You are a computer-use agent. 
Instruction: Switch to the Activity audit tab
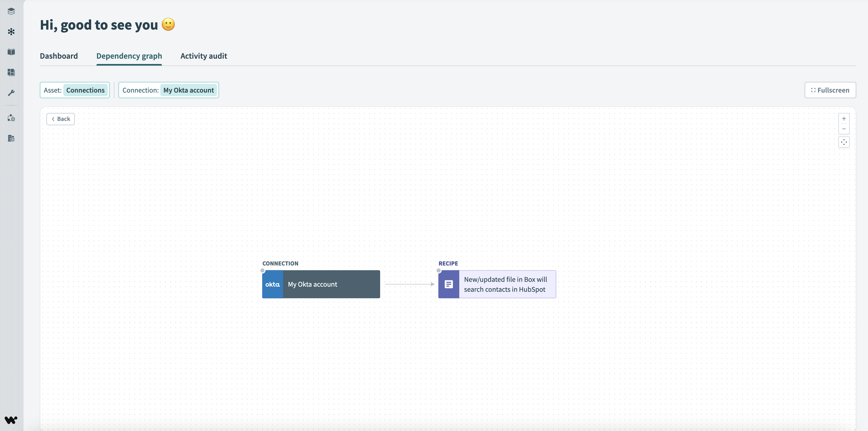pyautogui.click(x=203, y=56)
